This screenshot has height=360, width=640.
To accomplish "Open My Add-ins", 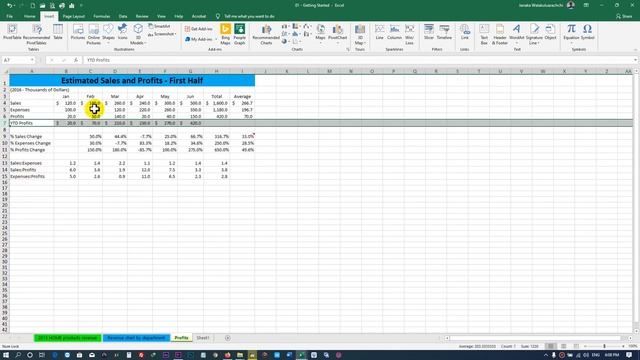I will click(x=201, y=39).
